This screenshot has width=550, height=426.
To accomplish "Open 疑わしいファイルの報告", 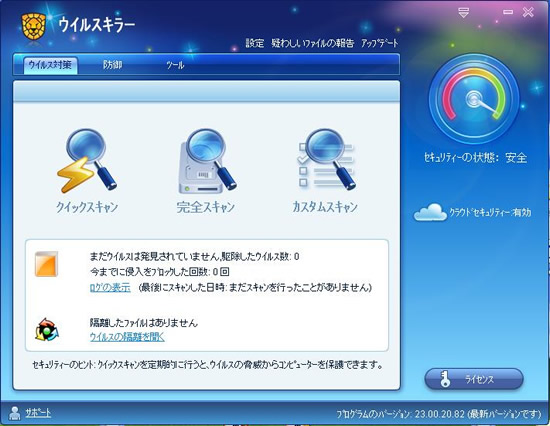I will 313,43.
